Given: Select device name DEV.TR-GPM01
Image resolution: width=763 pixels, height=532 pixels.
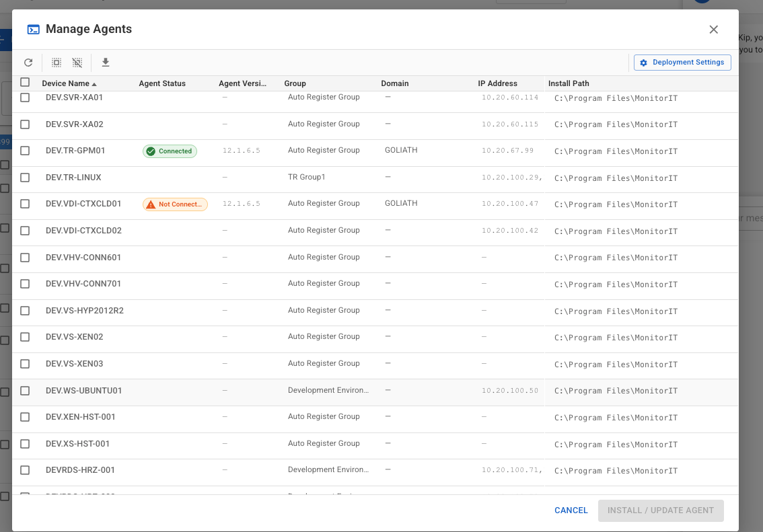Looking at the screenshot, I should tap(75, 151).
